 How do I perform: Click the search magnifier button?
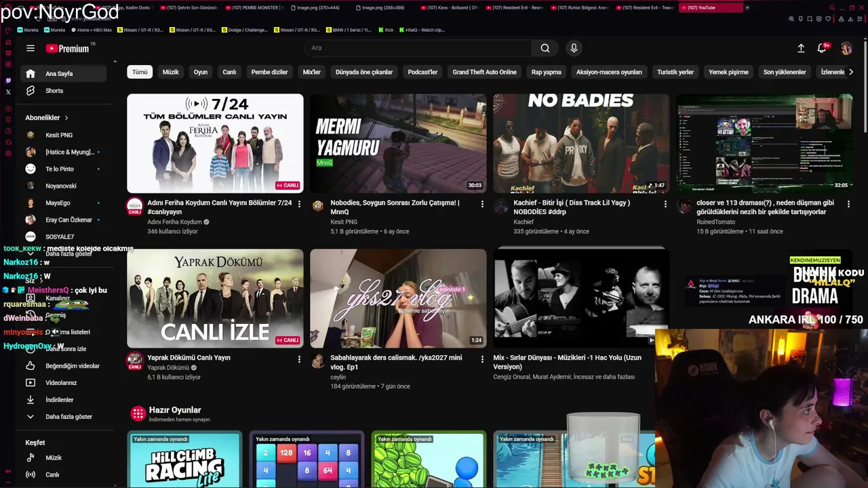tap(545, 48)
